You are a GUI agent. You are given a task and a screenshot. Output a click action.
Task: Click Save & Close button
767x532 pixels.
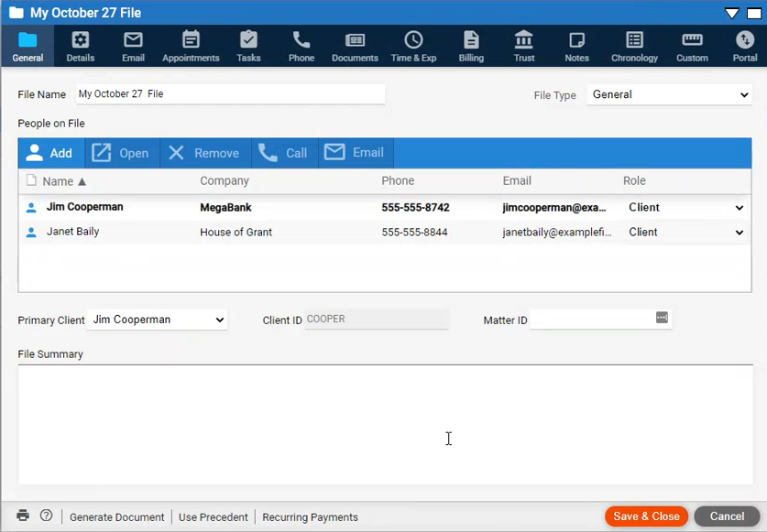(x=646, y=516)
